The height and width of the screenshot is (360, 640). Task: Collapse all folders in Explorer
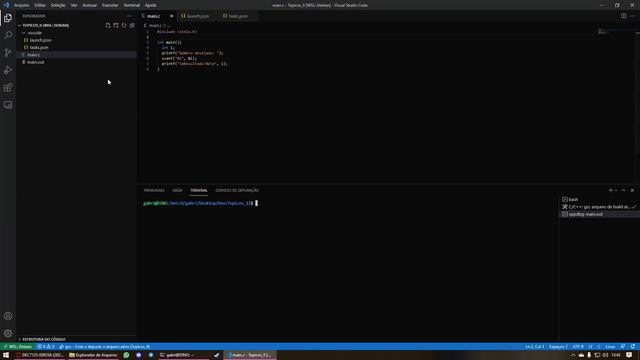132,25
